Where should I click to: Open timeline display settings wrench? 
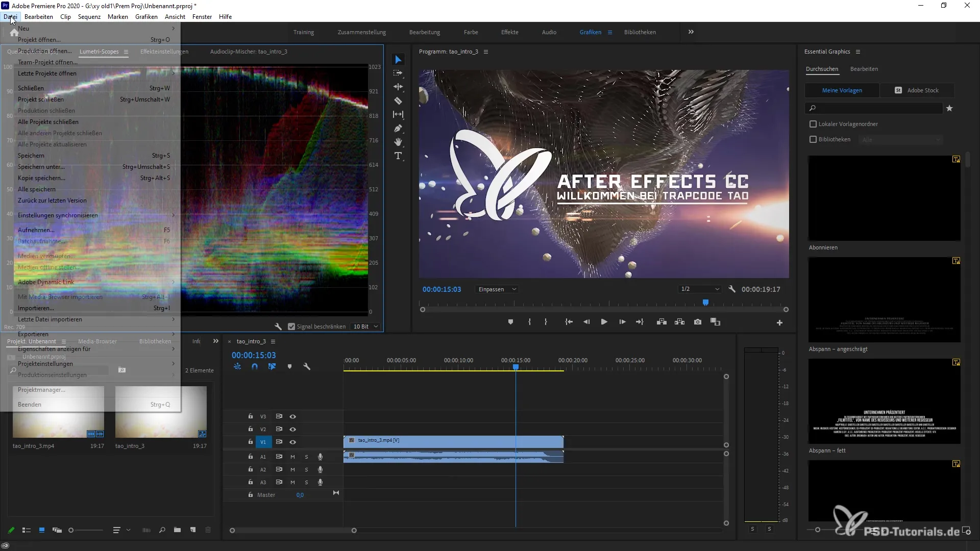tap(307, 366)
